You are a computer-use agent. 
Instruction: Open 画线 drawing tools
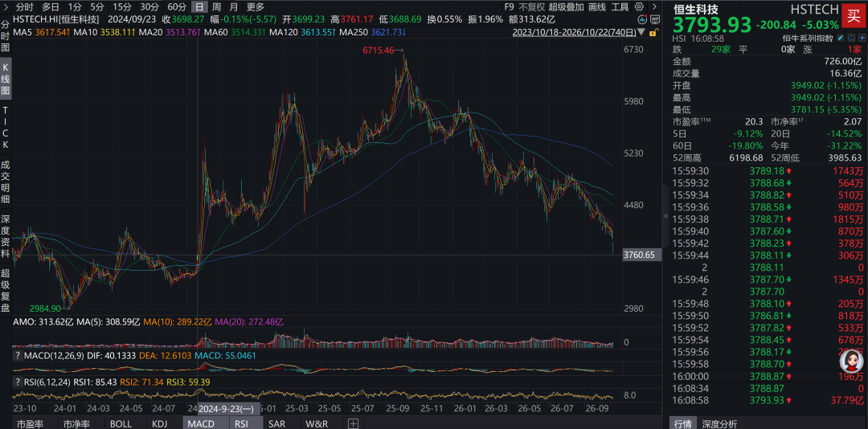[596, 7]
